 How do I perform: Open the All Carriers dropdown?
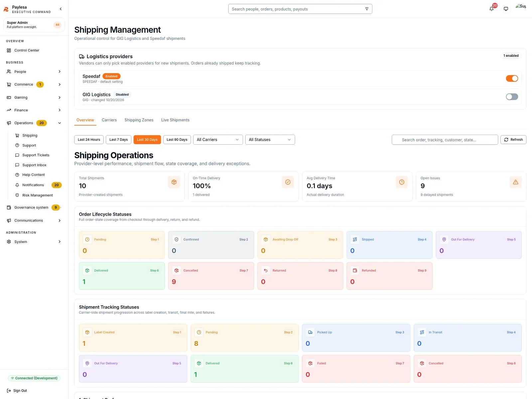click(x=218, y=140)
